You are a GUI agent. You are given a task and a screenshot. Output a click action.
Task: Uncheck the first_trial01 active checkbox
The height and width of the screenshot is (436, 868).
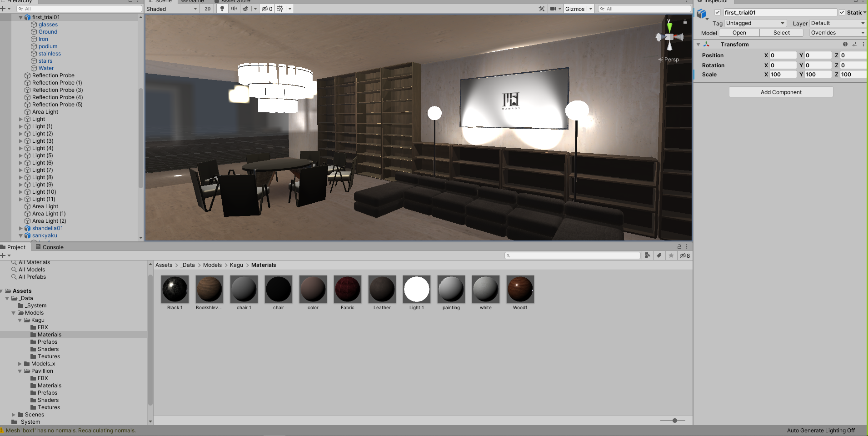click(x=718, y=13)
